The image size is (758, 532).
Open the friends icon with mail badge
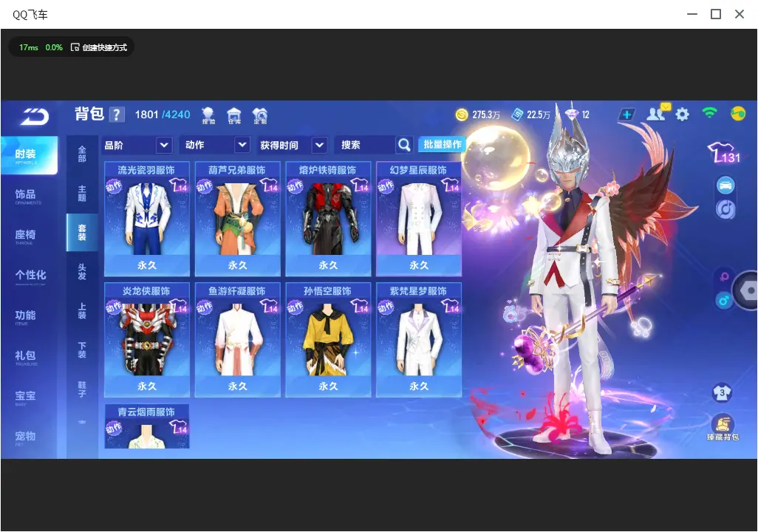pyautogui.click(x=657, y=113)
